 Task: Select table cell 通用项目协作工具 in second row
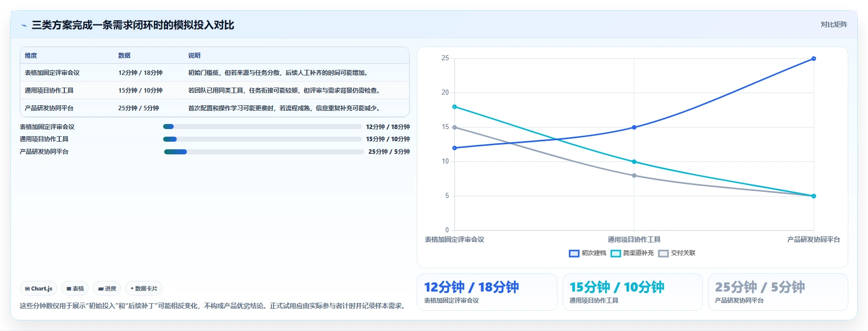[x=49, y=91]
